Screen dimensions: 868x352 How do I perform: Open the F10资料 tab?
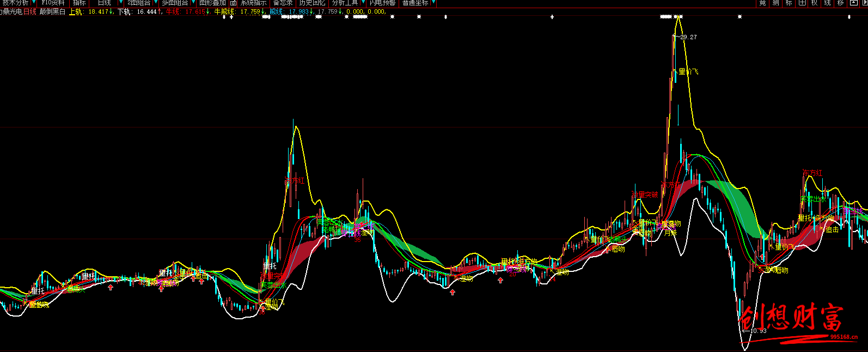click(x=53, y=3)
